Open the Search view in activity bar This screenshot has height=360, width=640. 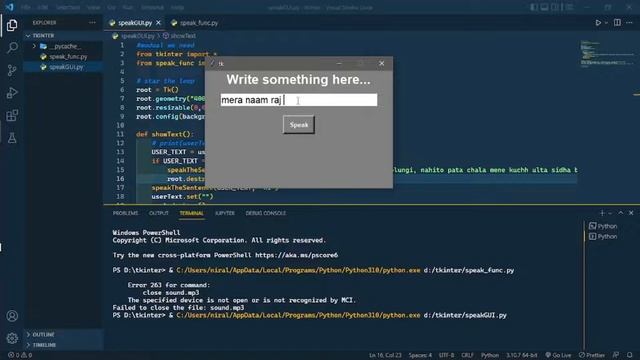[x=12, y=48]
